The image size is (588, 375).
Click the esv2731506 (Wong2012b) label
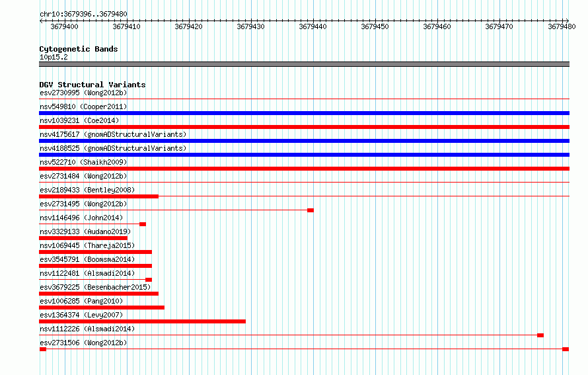(83, 343)
